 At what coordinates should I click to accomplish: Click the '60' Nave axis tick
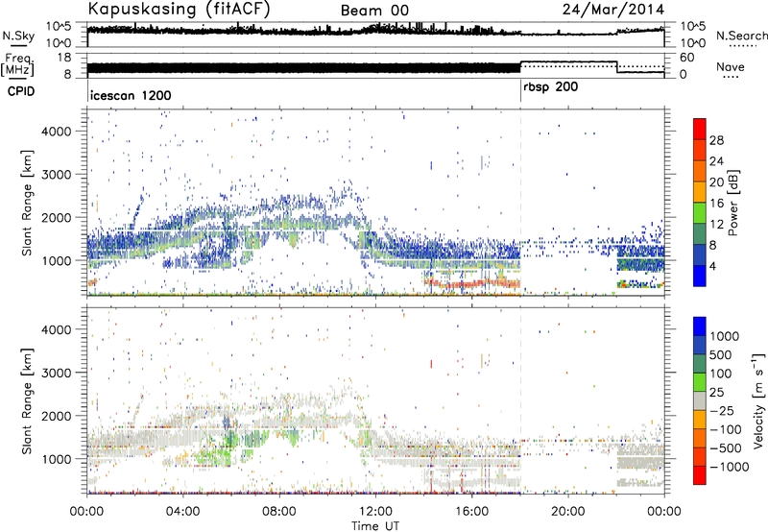coord(687,58)
